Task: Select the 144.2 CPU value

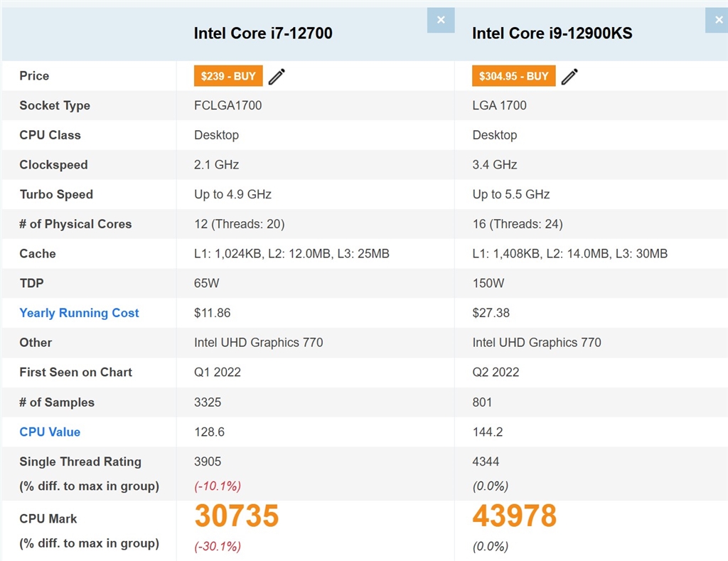Action: click(488, 432)
